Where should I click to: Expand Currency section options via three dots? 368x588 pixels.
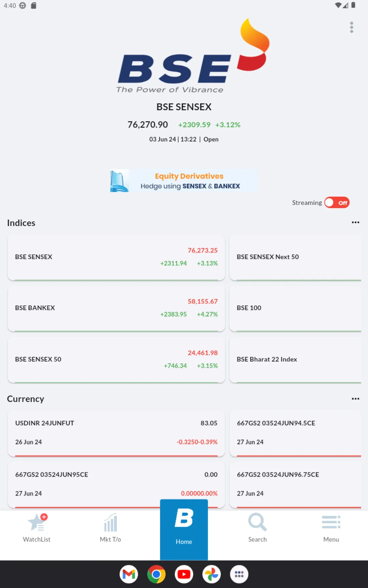click(355, 398)
